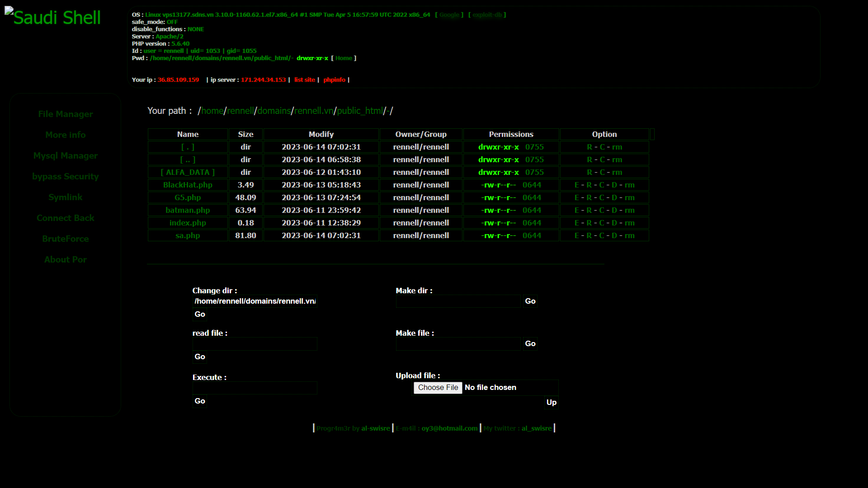Open the [ .. ] parent directory entry
The image size is (868, 488).
[188, 160]
